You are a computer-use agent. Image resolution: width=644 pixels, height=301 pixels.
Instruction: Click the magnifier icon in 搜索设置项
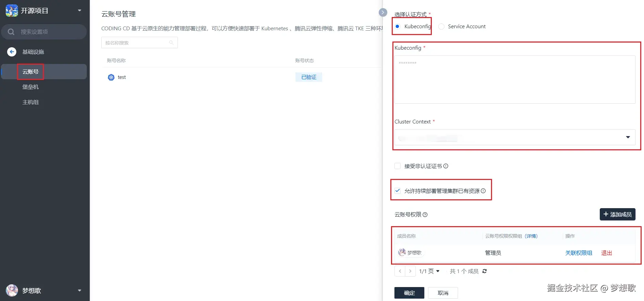pos(11,32)
